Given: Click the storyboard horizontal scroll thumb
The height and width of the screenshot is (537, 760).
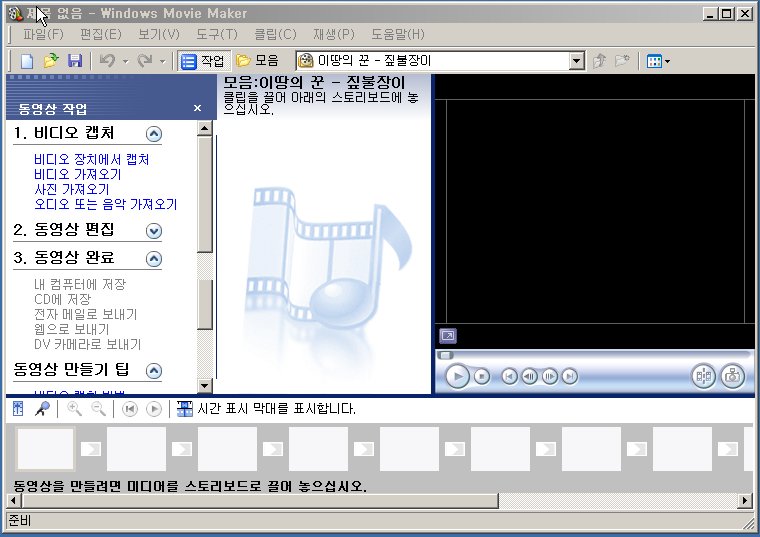Looking at the screenshot, I should coord(260,500).
